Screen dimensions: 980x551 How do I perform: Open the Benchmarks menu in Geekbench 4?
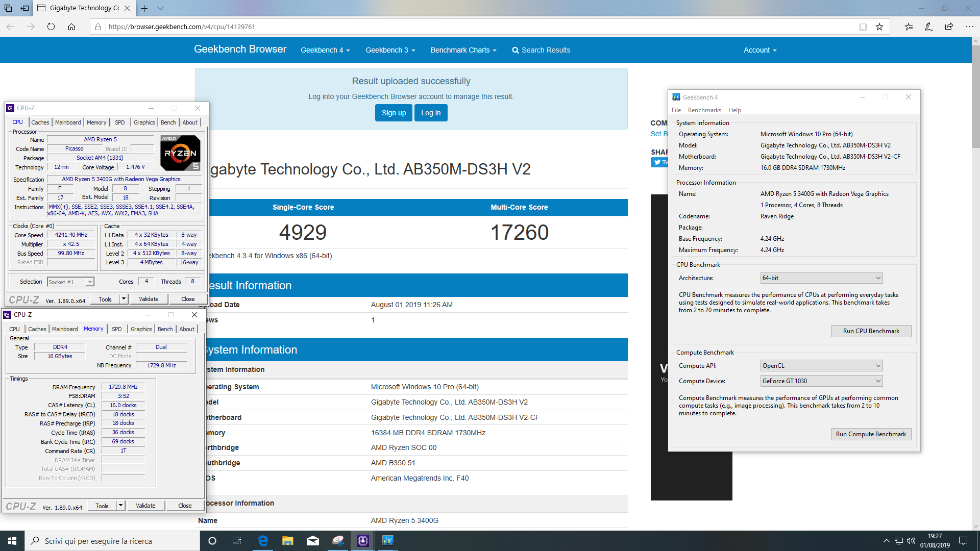coord(704,110)
